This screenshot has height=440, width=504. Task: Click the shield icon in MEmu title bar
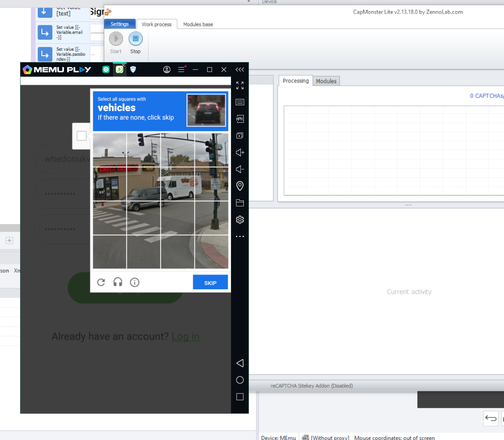pyautogui.click(x=133, y=69)
